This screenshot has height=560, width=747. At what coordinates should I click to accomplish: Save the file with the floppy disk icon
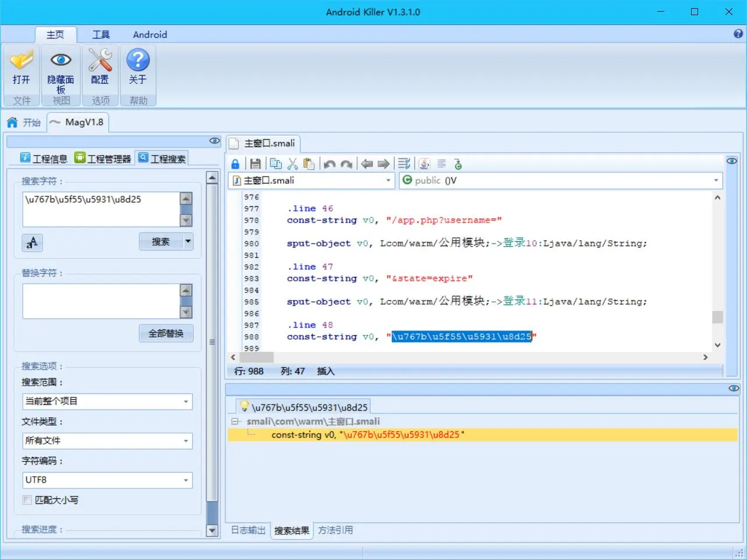(255, 164)
